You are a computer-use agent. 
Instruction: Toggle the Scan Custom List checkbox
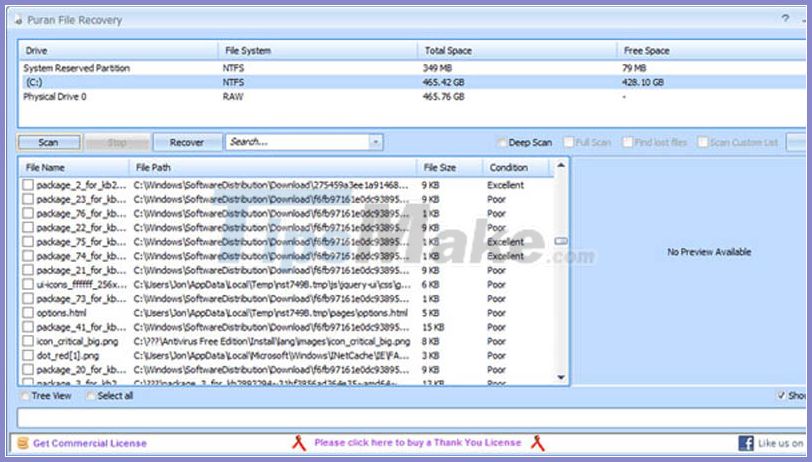(x=703, y=142)
